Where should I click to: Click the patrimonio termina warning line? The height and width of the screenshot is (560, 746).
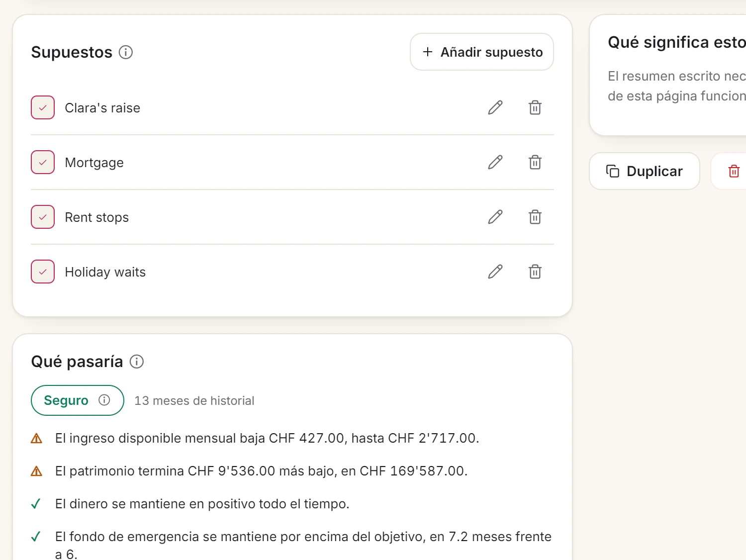point(262,471)
